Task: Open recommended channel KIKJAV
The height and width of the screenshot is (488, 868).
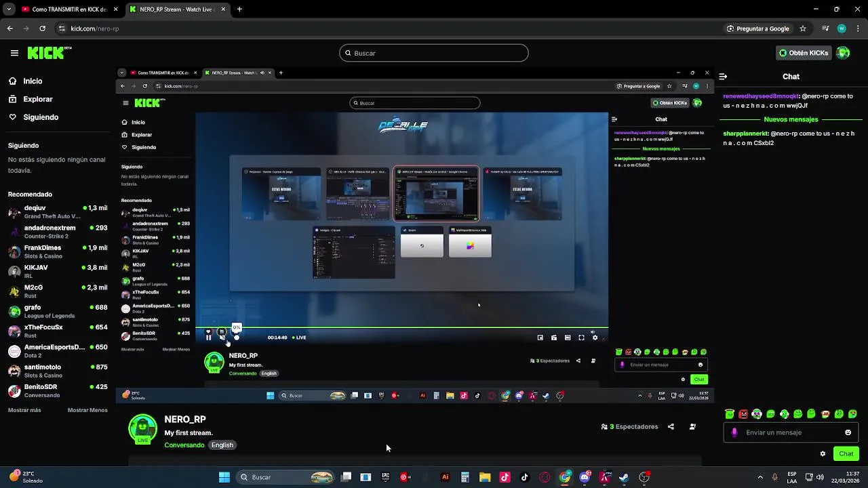Action: click(x=58, y=271)
